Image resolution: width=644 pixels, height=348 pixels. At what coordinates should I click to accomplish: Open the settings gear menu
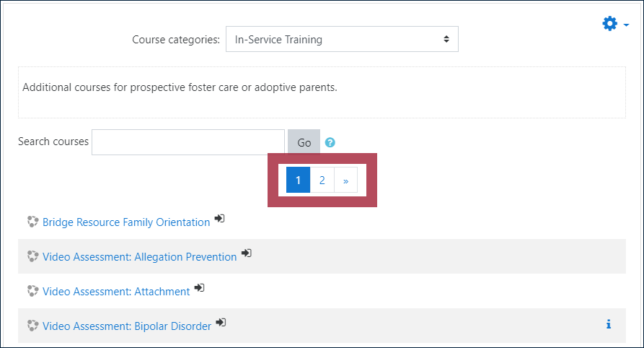(609, 24)
